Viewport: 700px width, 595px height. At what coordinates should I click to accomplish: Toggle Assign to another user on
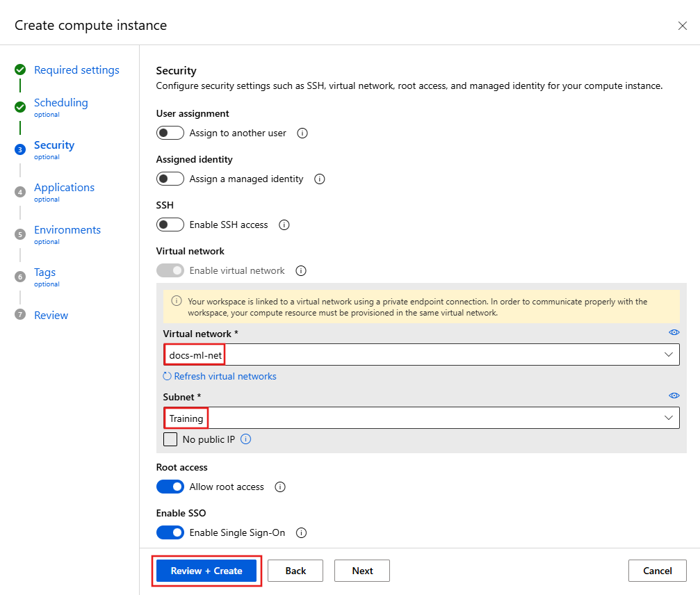click(x=170, y=132)
